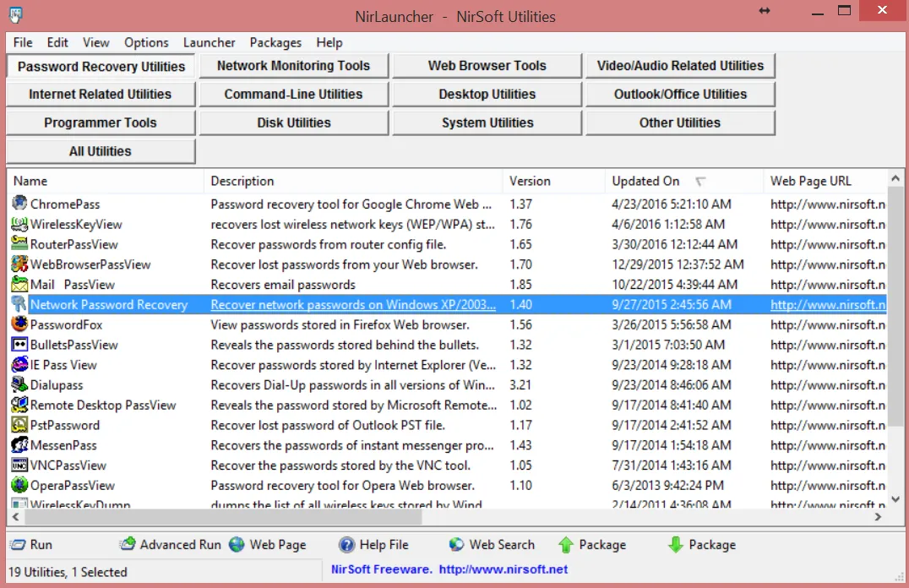This screenshot has width=909, height=588.
Task: Open the nirsoft.net link in status bar
Action: (x=503, y=569)
